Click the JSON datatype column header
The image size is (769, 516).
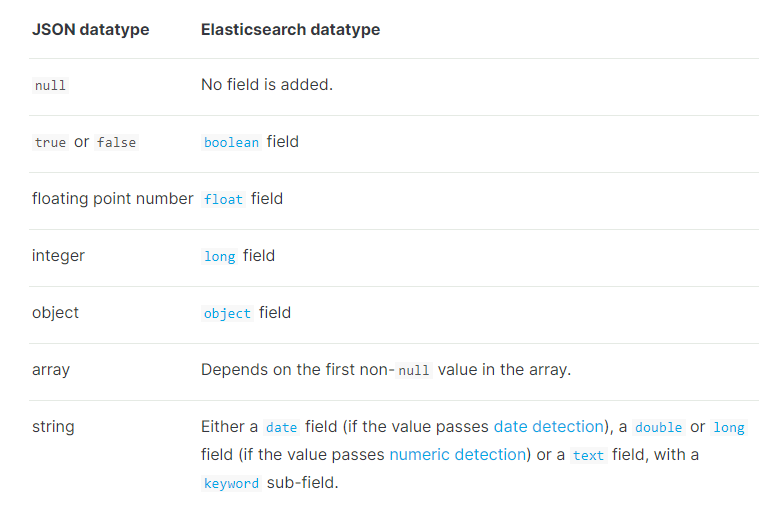[90, 29]
